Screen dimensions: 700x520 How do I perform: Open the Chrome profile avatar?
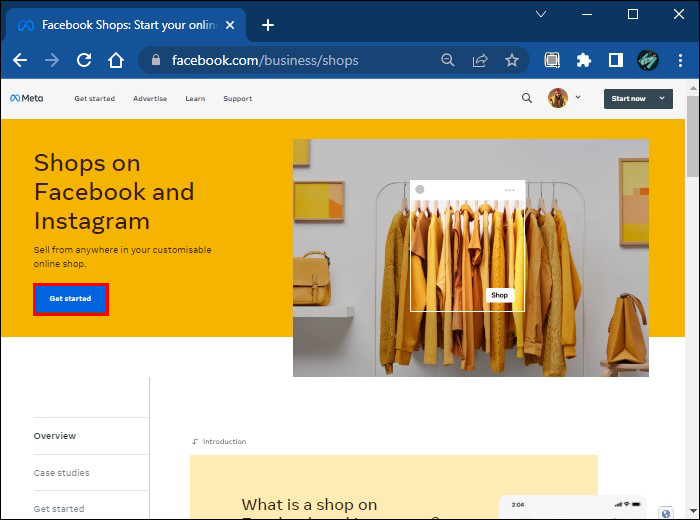pyautogui.click(x=647, y=60)
